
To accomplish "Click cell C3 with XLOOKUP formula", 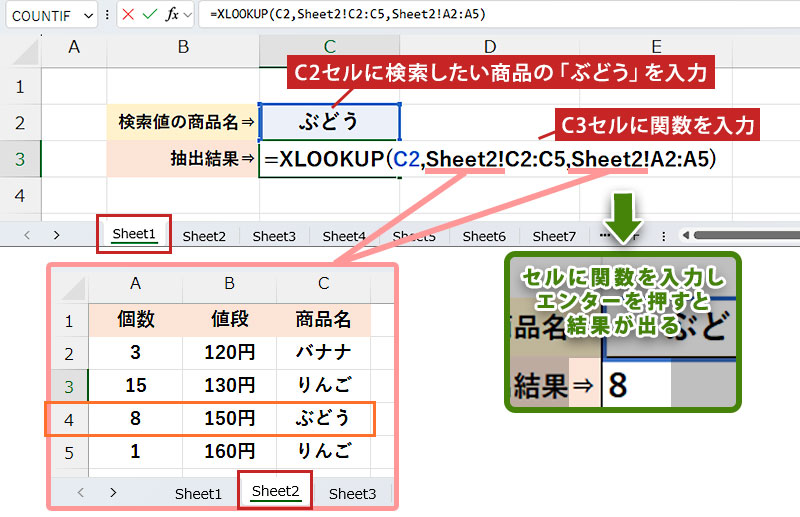I will 330,159.
